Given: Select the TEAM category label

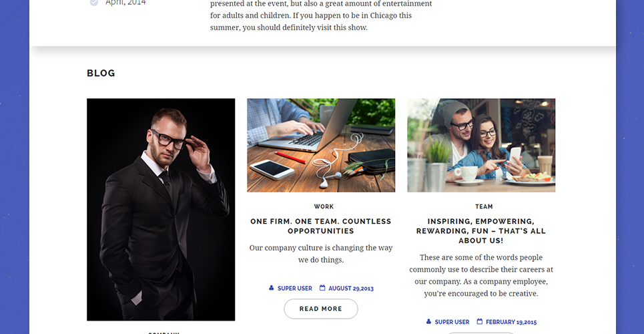Looking at the screenshot, I should [x=484, y=206].
